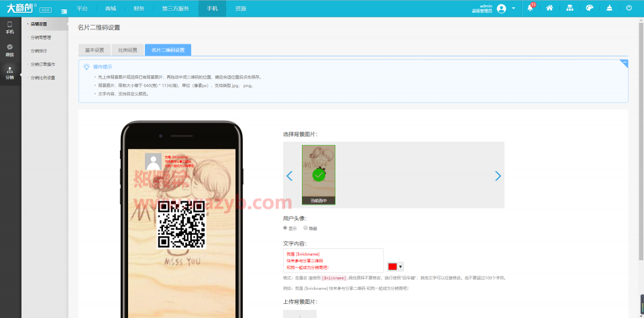Click the highlighted submenu item above 分销商管理
Image resolution: width=644 pixels, height=318 pixels.
point(39,24)
